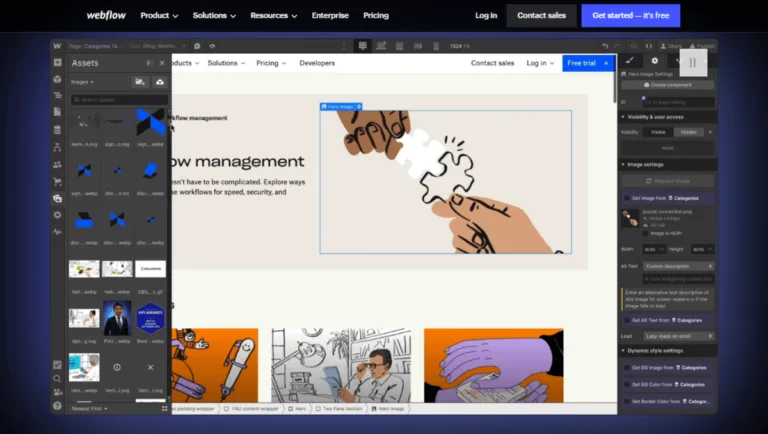The height and width of the screenshot is (434, 768).
Task: Open the Users panel icon
Action: tap(57, 165)
